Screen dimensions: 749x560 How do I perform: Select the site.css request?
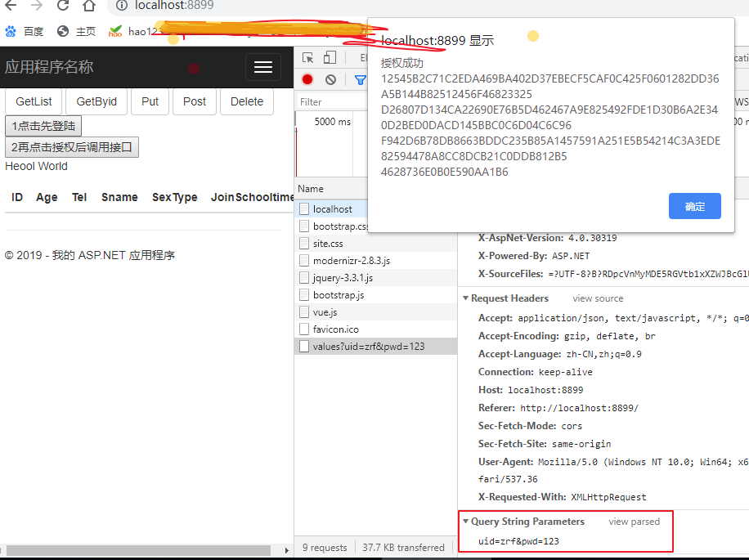click(x=376, y=244)
